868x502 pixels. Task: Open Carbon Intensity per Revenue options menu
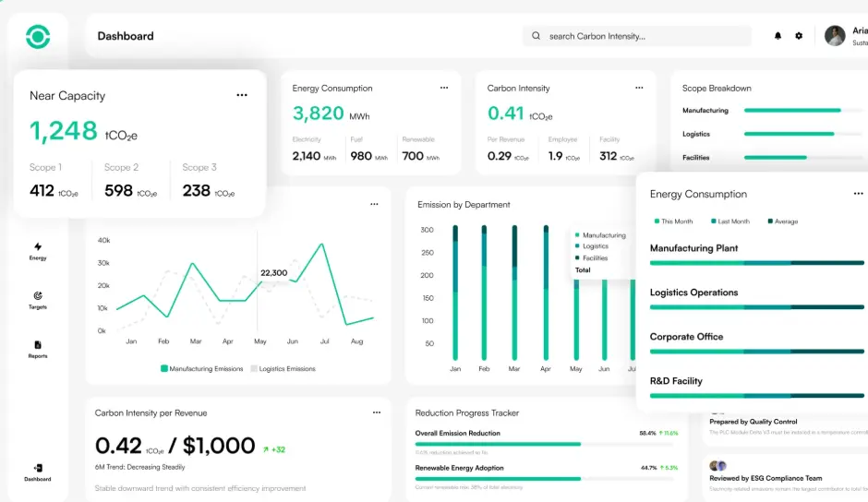[377, 412]
